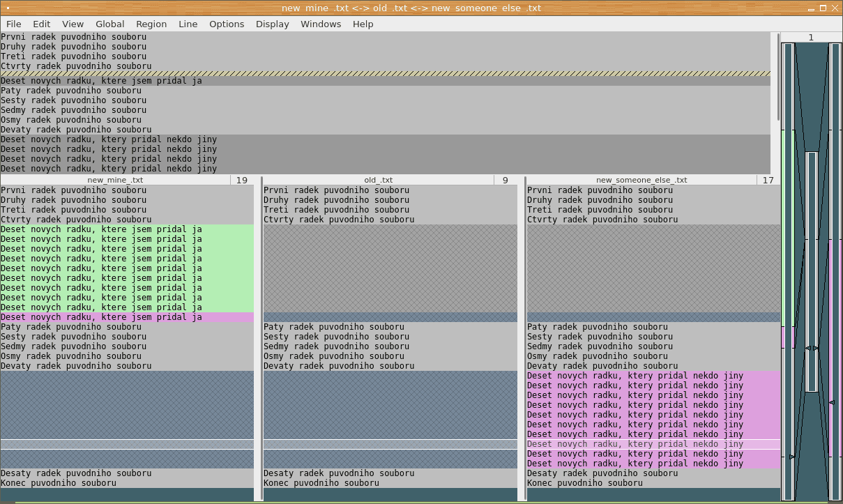
Task: Click the old_.txt filename label
Action: [x=378, y=180]
